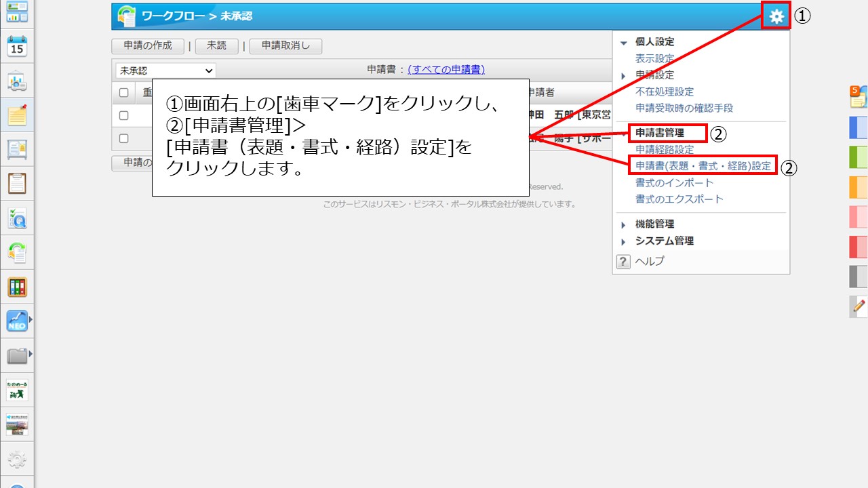This screenshot has width=868, height=488.
Task: Click the gear settings icon in header
Action: 776,17
